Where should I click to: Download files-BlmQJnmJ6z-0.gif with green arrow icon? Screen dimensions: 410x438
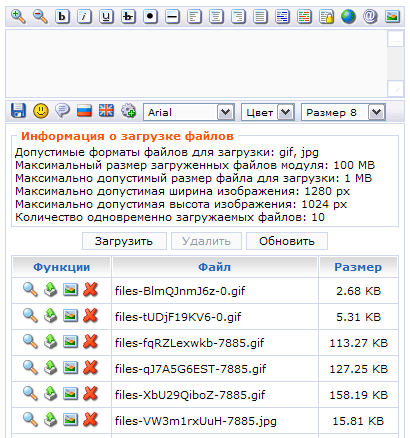(x=51, y=290)
